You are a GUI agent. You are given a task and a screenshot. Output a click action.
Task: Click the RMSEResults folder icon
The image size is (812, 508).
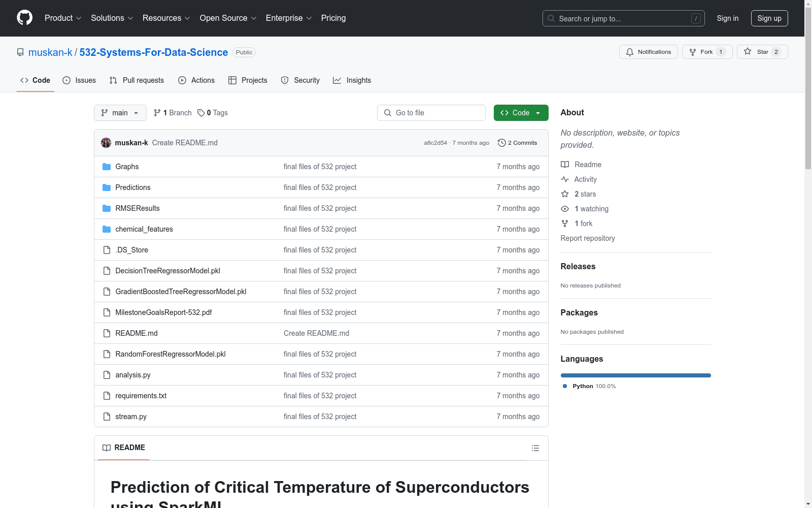[x=107, y=208]
